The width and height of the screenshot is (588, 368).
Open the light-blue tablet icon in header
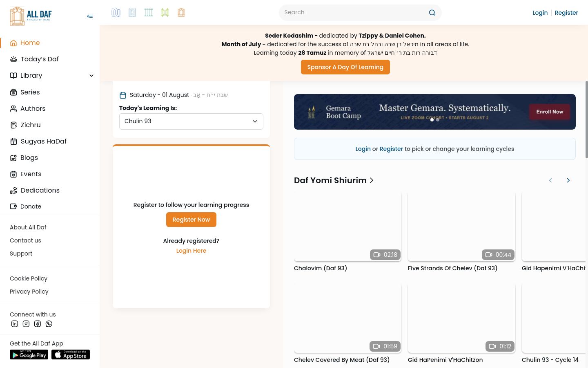(132, 13)
